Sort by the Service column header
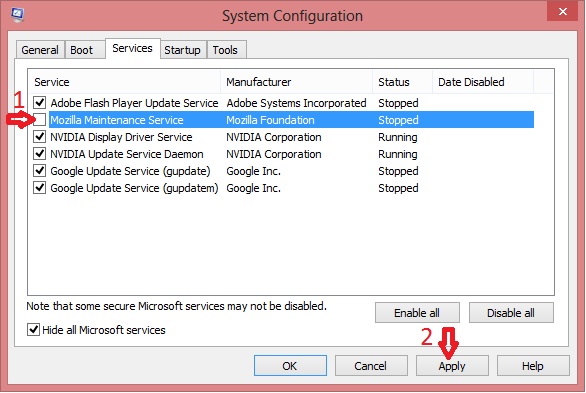The width and height of the screenshot is (586, 393). 124,82
